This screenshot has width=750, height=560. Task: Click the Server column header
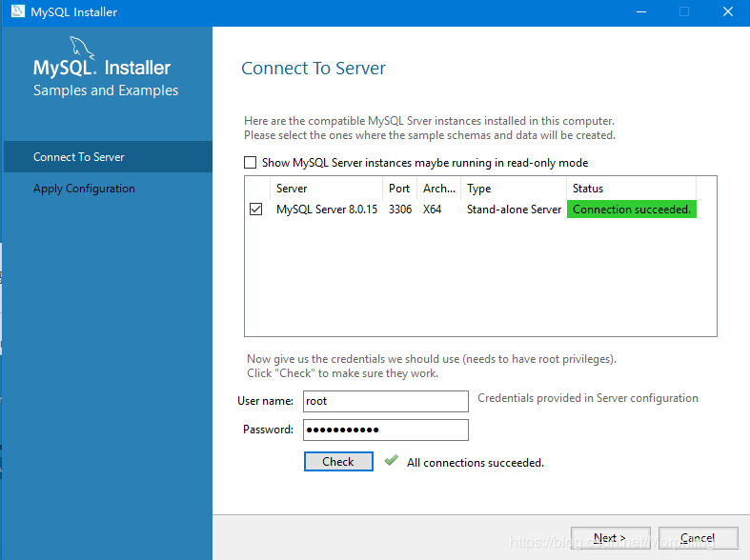coord(327,189)
